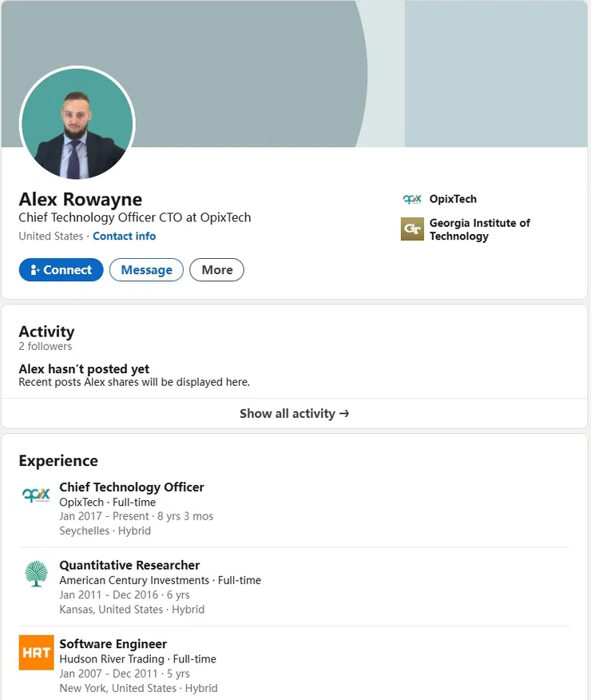
Task: Click the Georgia Institute of Technology logo
Action: point(412,229)
